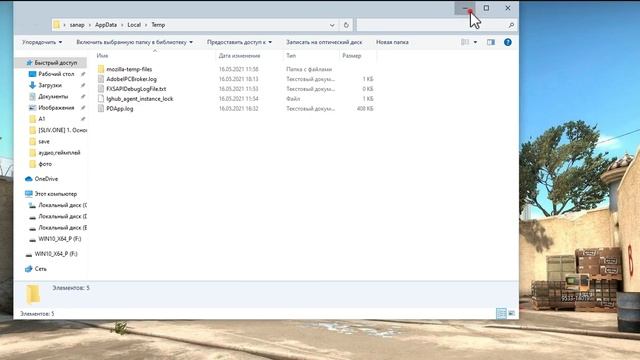The image size is (640, 360).
Task: Expand the chevron after sanap in breadcrumb
Action: pos(90,25)
